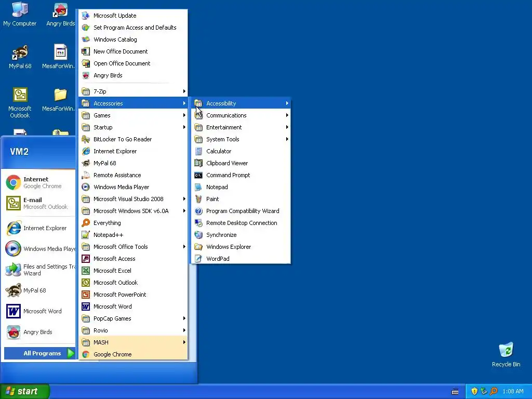This screenshot has height=399, width=532.
Task: Select the Microsoft Outlook desktop shortcut
Action: pos(20,102)
